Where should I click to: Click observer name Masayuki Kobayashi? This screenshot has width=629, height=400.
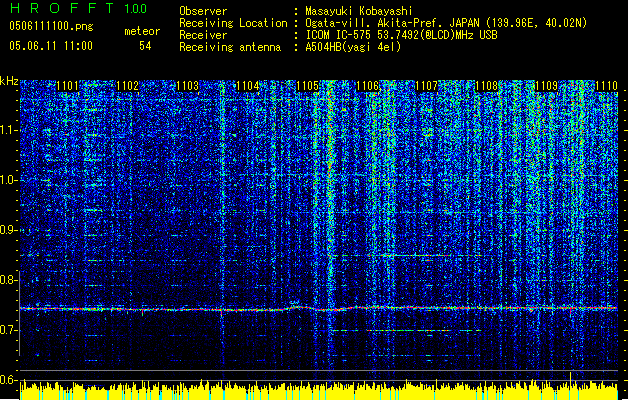point(359,11)
